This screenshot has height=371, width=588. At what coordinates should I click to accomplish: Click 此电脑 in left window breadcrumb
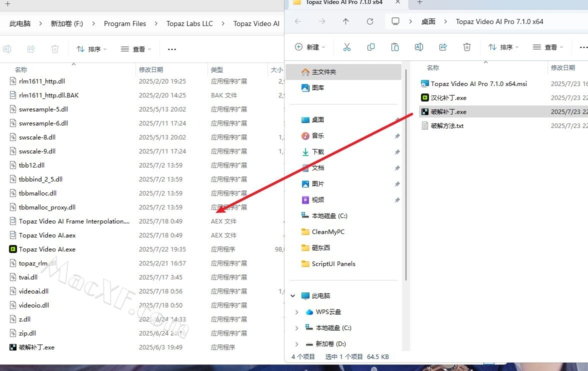point(20,23)
